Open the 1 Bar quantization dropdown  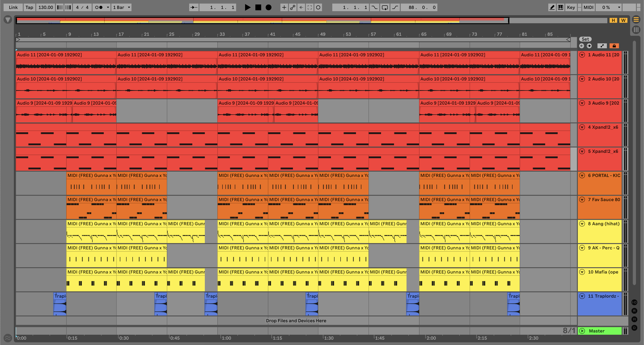(121, 8)
